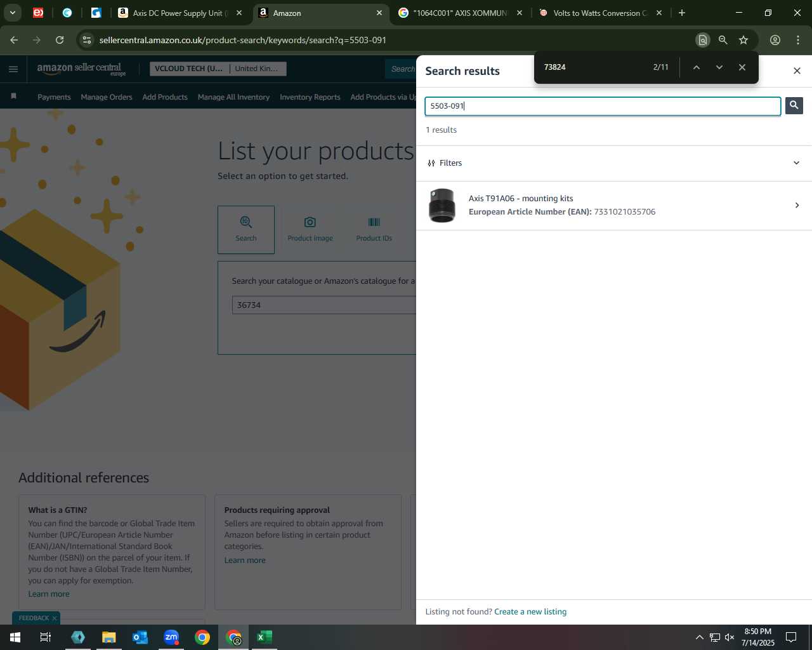This screenshot has width=812, height=650.
Task: Open Add Products menu
Action: pyautogui.click(x=165, y=97)
